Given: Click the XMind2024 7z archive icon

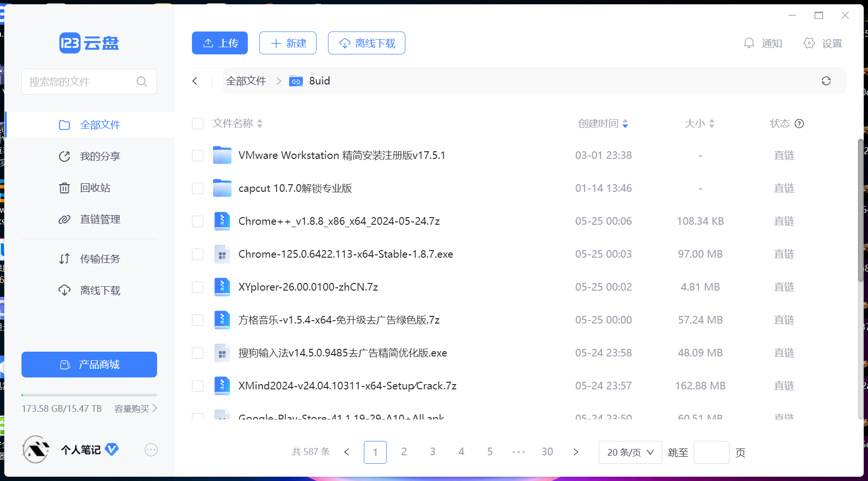Looking at the screenshot, I should point(222,386).
